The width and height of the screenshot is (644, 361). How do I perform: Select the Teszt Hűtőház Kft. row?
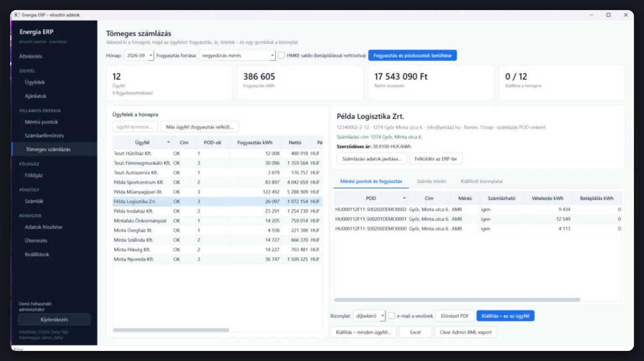click(x=217, y=154)
